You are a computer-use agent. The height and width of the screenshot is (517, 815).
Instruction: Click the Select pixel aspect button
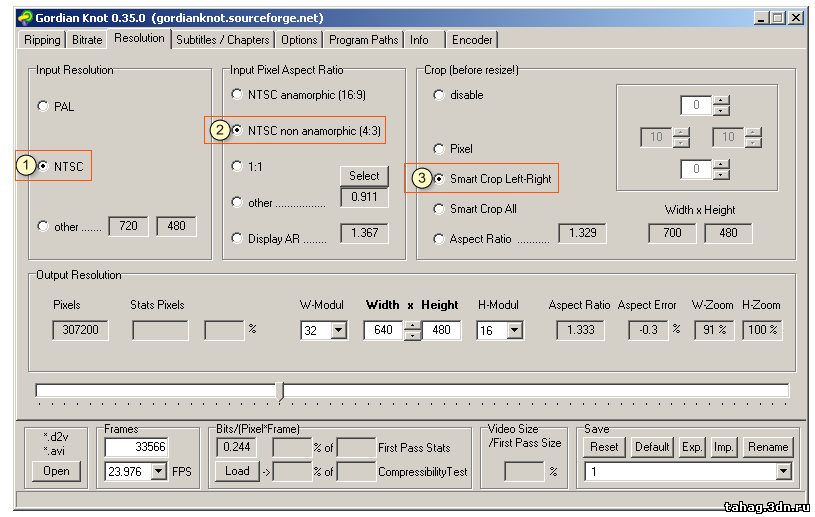click(364, 176)
